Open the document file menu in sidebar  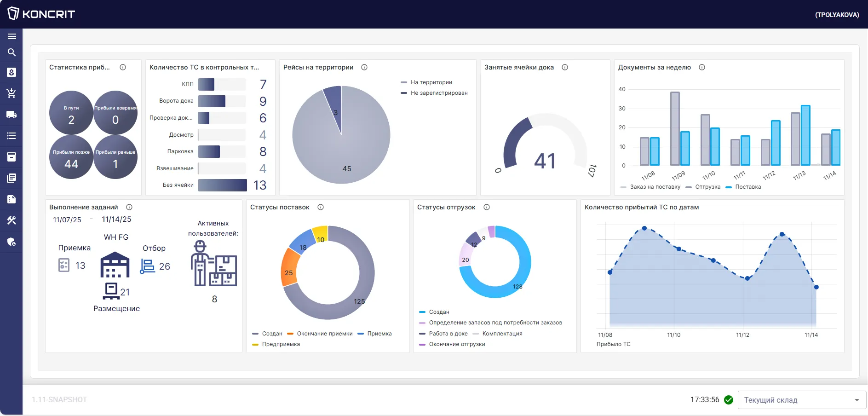pos(11,199)
